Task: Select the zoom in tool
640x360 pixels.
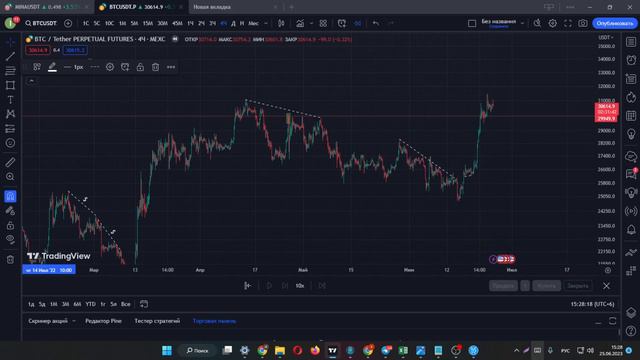Action: click(x=10, y=177)
